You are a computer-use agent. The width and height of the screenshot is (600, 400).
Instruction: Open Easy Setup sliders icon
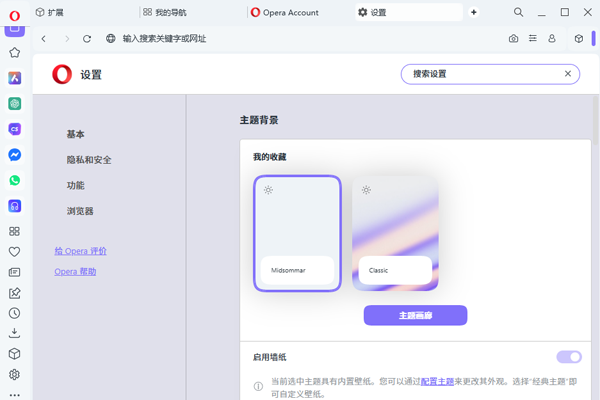(532, 38)
